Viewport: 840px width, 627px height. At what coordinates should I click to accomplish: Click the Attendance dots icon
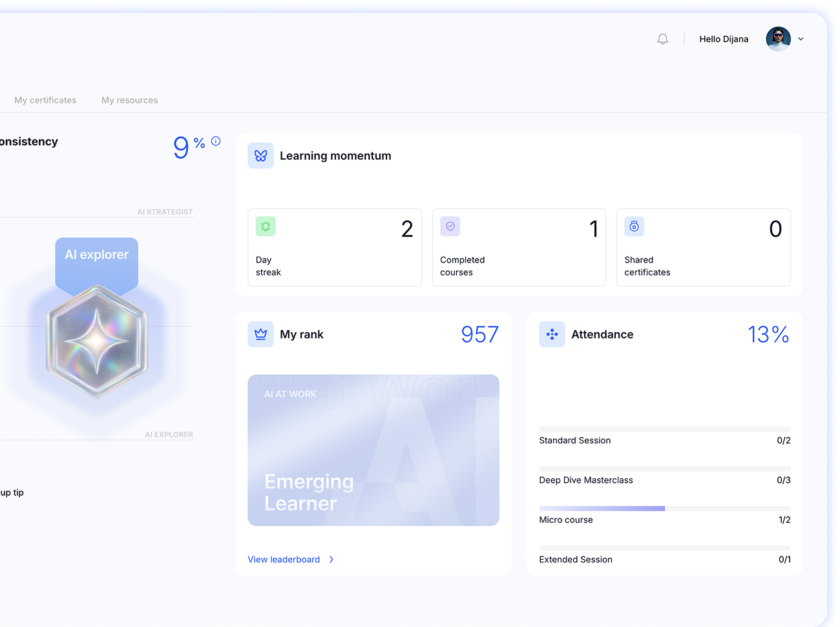click(x=552, y=334)
